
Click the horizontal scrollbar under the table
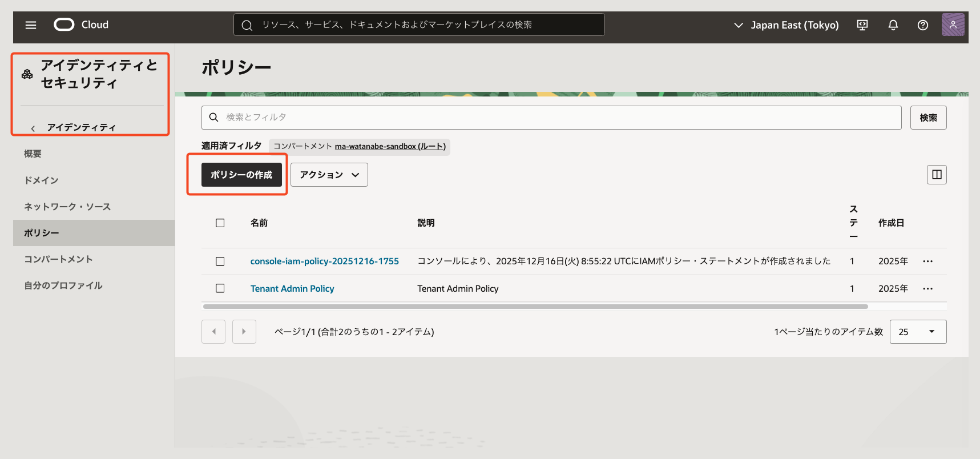[535, 307]
